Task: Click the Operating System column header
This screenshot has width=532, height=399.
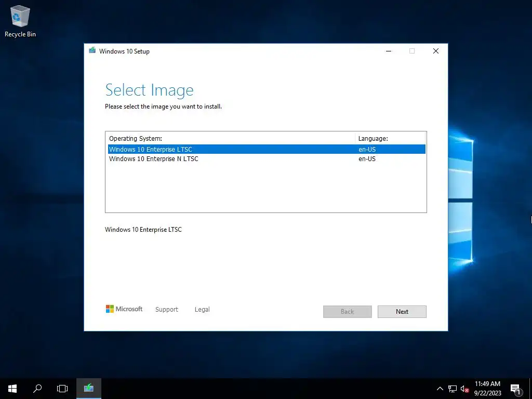Action: tap(231, 138)
